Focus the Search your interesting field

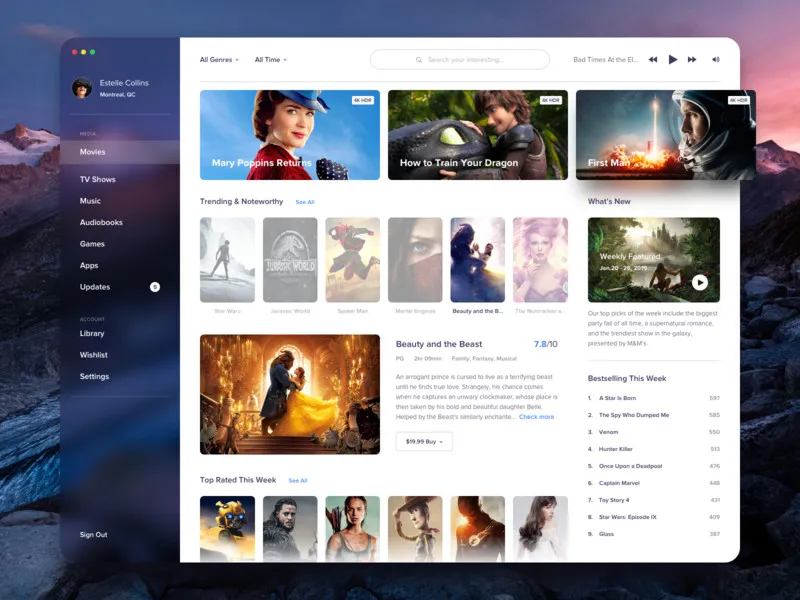click(x=460, y=60)
